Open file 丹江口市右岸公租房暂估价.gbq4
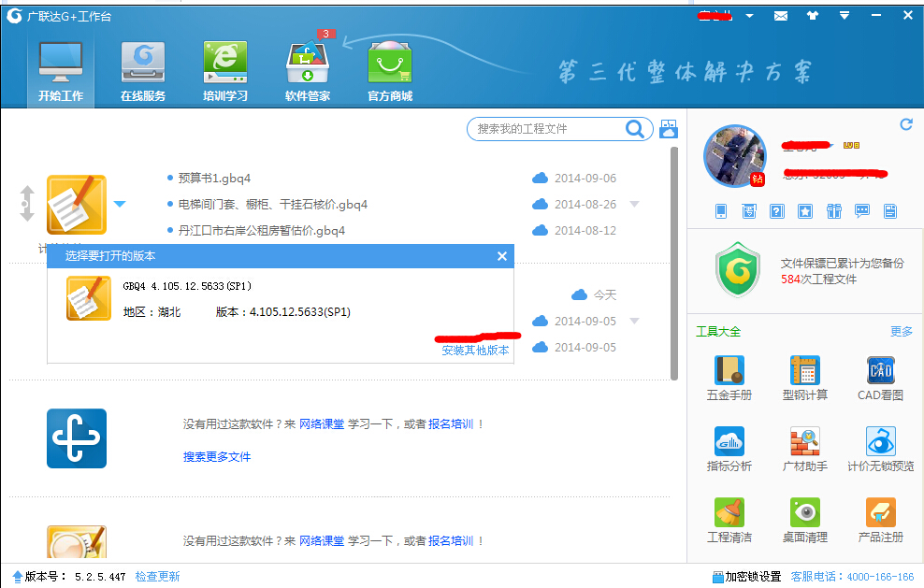924x588 pixels. click(262, 230)
